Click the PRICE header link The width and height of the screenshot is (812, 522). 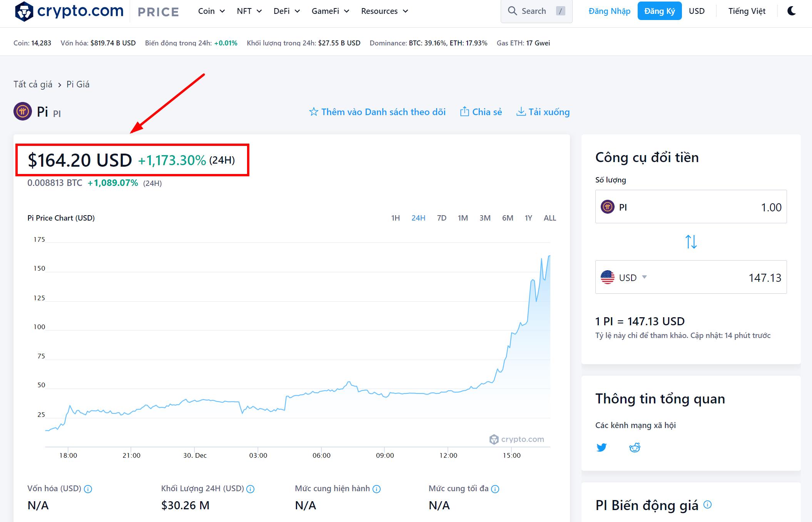click(x=158, y=12)
